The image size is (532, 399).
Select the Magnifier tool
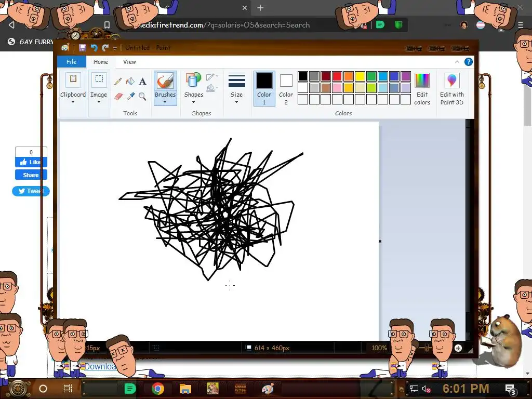pyautogui.click(x=142, y=96)
